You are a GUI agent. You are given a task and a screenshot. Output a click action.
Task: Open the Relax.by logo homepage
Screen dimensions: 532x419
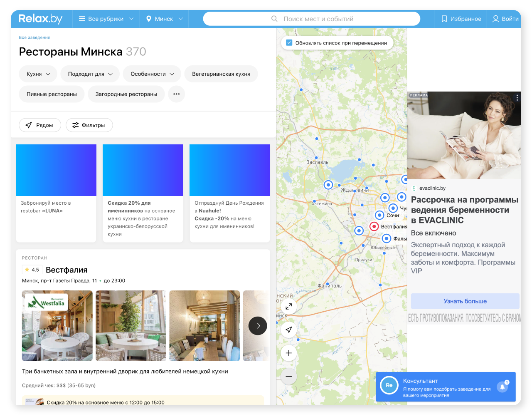(x=40, y=19)
